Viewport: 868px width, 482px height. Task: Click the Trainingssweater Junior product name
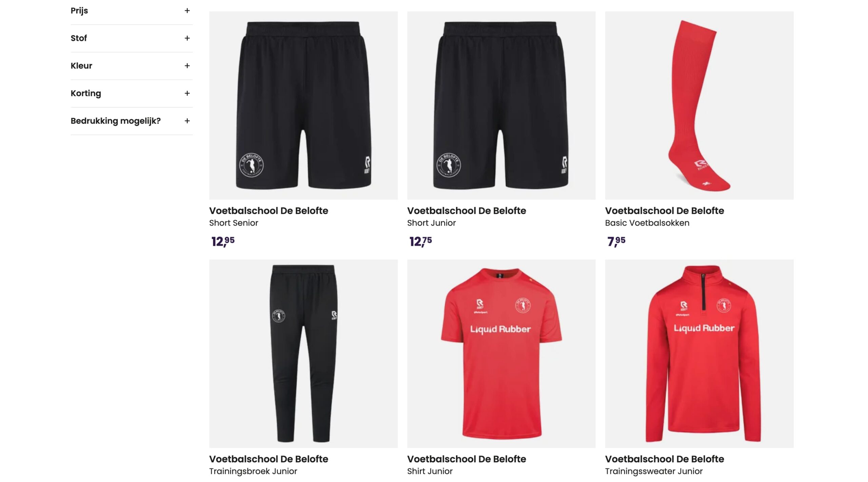pos(654,471)
